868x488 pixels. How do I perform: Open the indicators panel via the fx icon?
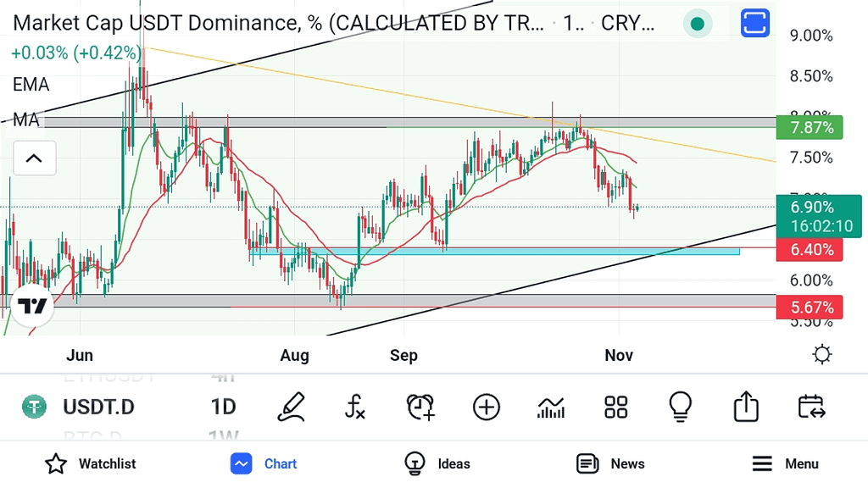pyautogui.click(x=355, y=407)
